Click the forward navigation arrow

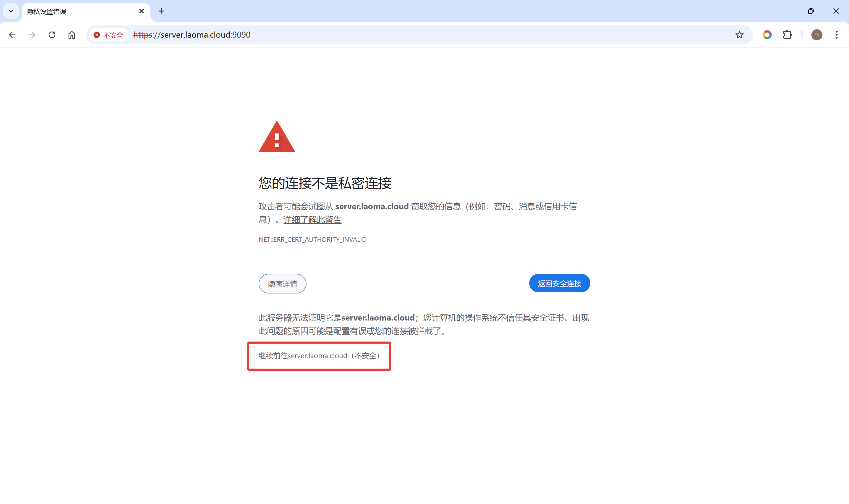pos(32,35)
